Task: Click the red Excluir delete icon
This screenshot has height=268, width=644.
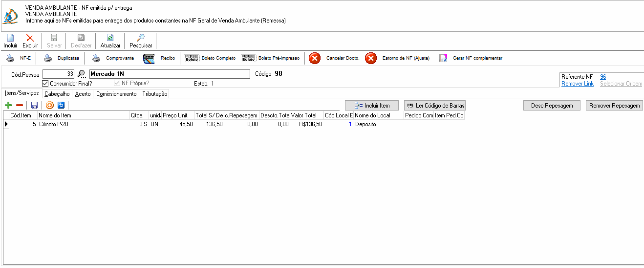Action: coord(30,38)
